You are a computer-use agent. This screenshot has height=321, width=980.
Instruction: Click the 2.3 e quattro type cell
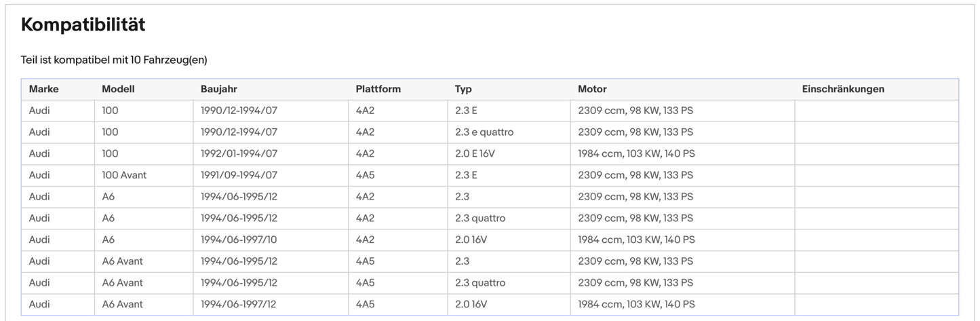pos(484,132)
